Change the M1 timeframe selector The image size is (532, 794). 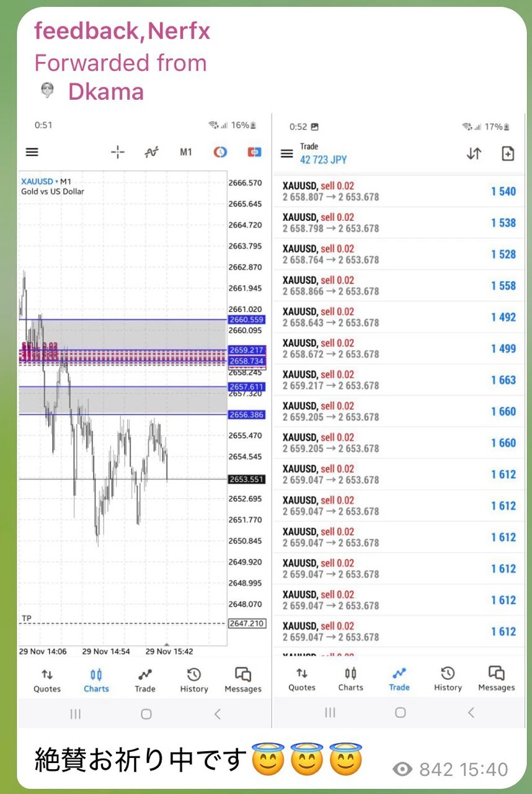click(x=185, y=152)
